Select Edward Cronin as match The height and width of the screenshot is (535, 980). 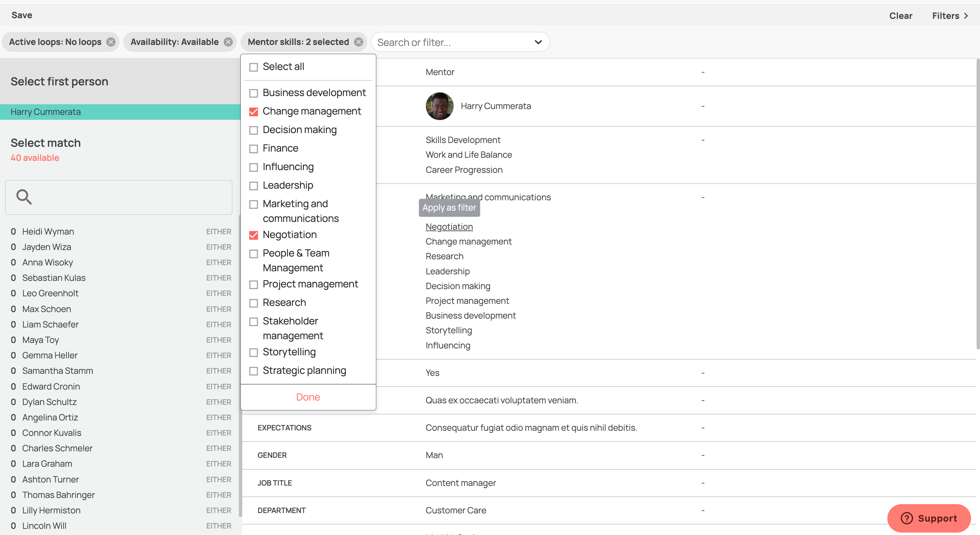tap(120, 387)
